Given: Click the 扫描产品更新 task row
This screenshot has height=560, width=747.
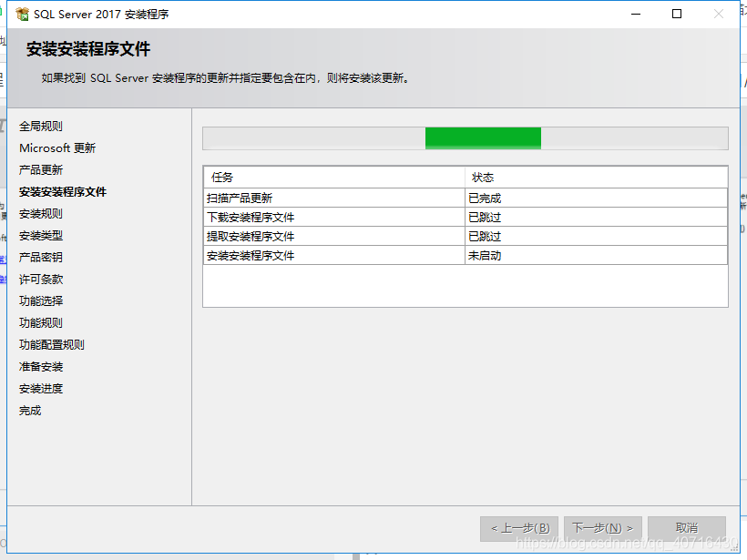Looking at the screenshot, I should click(x=466, y=198).
